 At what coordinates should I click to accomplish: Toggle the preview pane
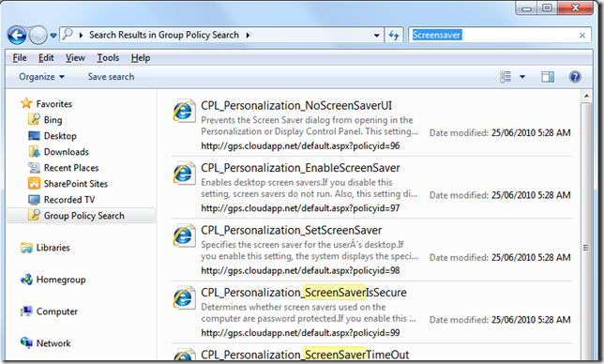click(548, 77)
